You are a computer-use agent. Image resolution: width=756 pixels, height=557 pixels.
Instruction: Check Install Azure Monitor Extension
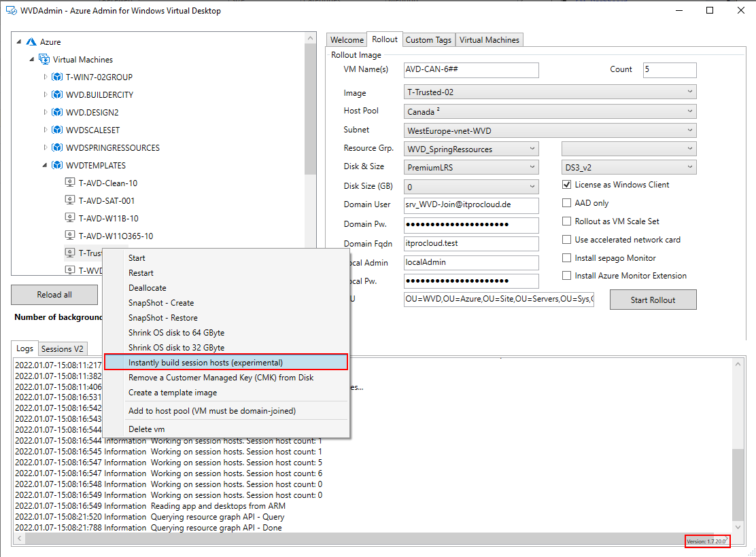pos(567,276)
